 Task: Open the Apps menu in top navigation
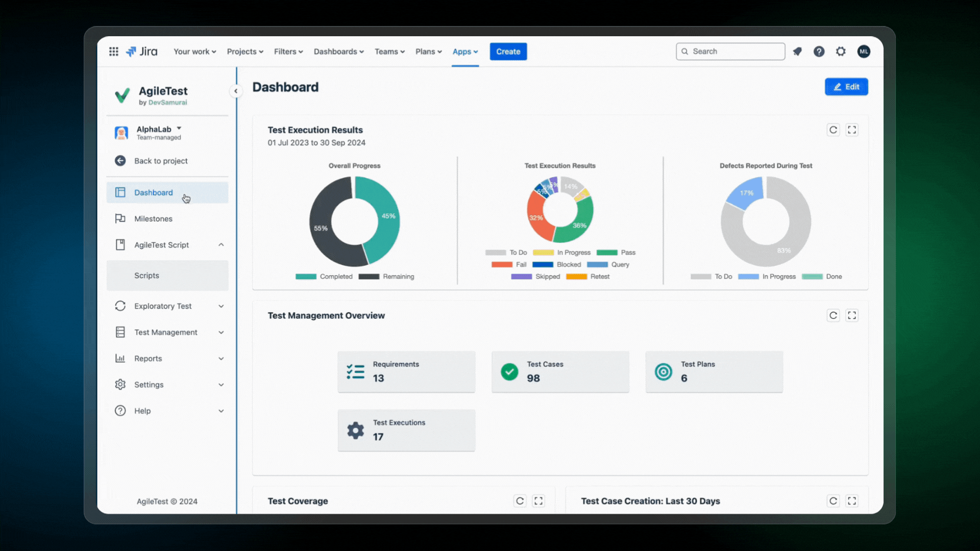point(464,51)
